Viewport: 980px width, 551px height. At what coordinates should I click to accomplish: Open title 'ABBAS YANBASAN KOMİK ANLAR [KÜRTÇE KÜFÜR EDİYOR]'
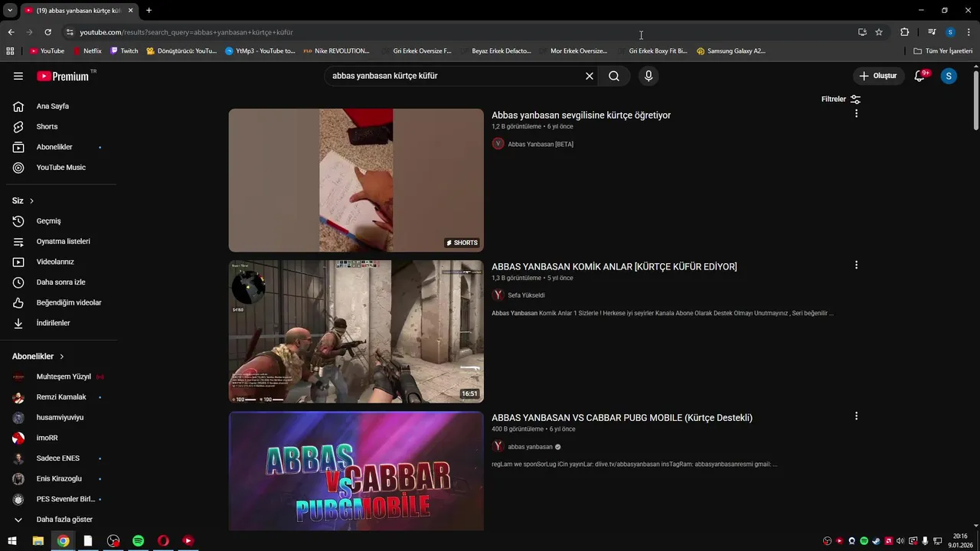click(614, 266)
